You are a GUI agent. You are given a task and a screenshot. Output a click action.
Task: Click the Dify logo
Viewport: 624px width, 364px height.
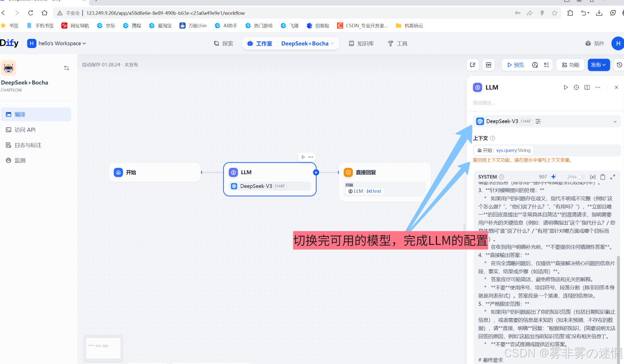click(9, 43)
